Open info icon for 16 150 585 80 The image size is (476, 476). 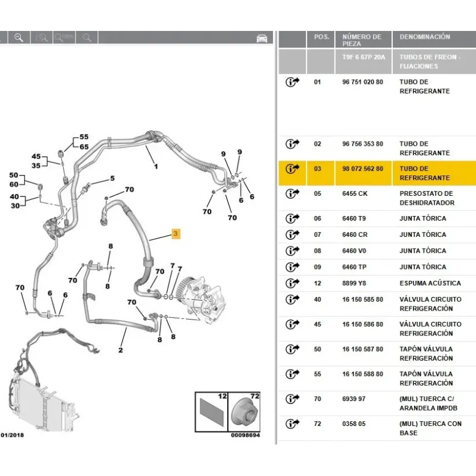[292, 299]
